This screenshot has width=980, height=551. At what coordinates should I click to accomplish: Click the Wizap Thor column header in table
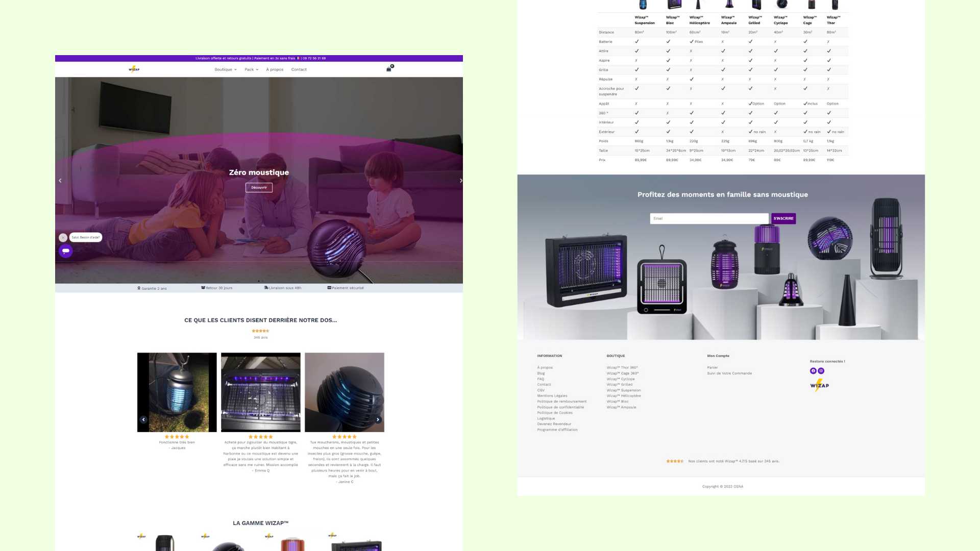click(834, 20)
